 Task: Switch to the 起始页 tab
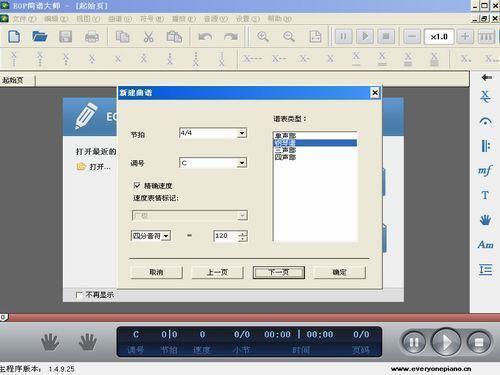(x=18, y=80)
